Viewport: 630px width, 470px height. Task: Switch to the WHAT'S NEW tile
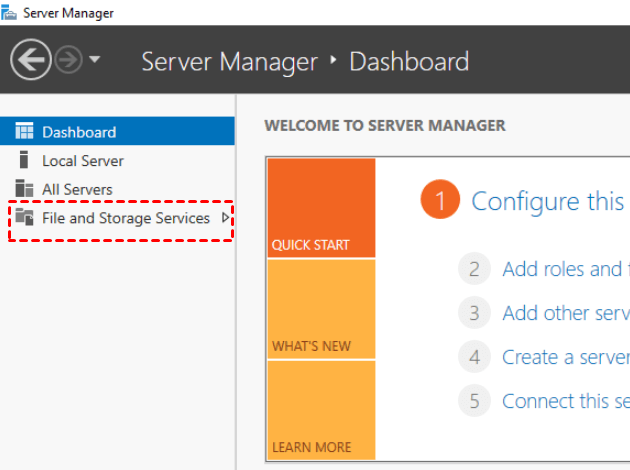tap(321, 309)
